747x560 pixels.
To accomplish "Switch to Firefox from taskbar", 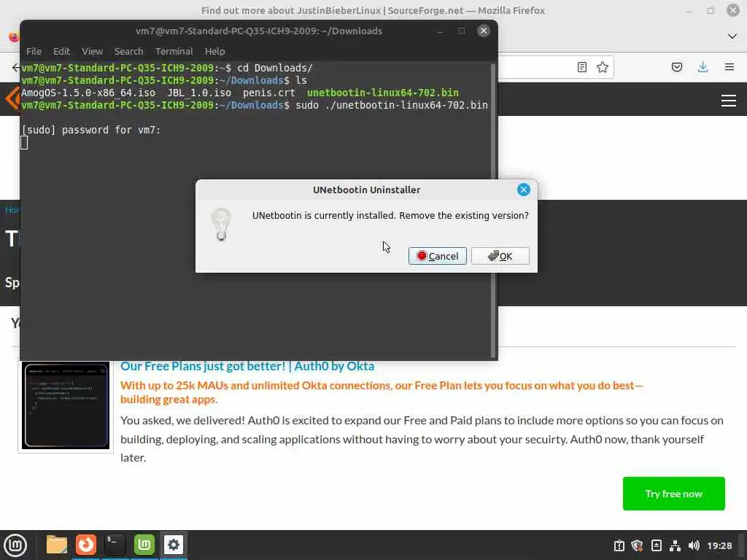I will coord(86,545).
